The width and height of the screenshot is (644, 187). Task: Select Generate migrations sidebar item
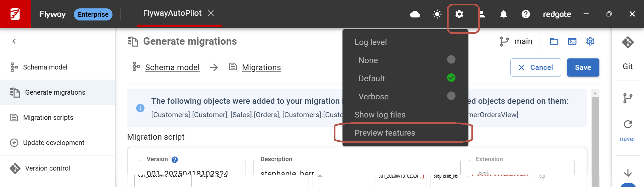(57, 92)
